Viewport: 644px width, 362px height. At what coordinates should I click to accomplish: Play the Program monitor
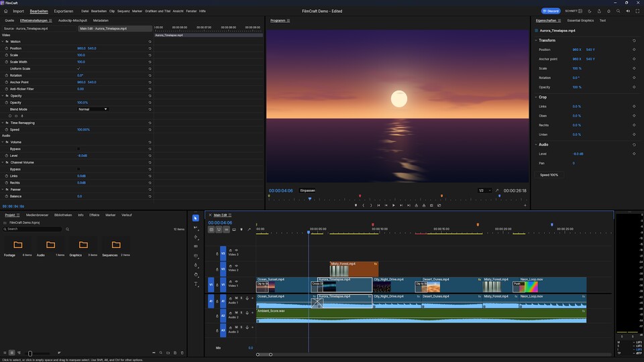pyautogui.click(x=394, y=205)
